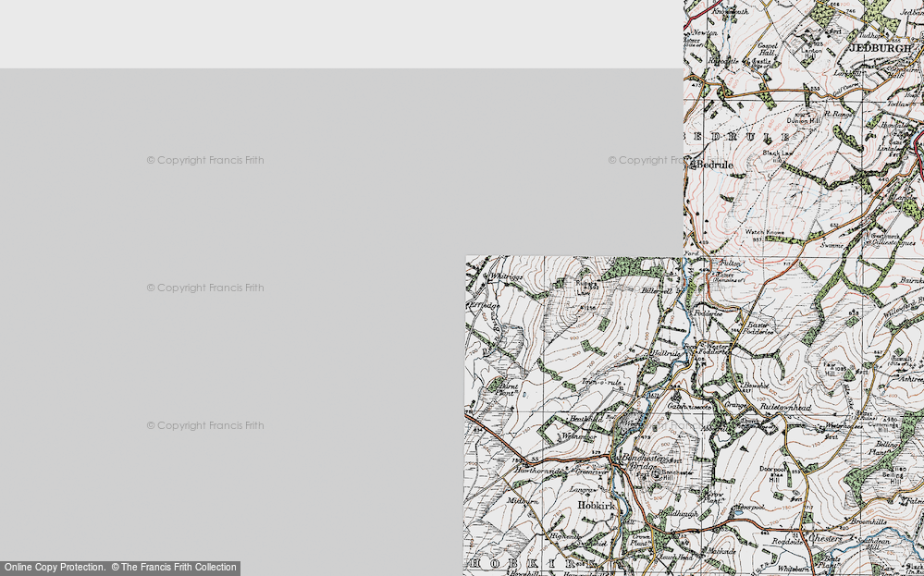Select the Bedrule village label
The image size is (924, 576).
(x=715, y=165)
